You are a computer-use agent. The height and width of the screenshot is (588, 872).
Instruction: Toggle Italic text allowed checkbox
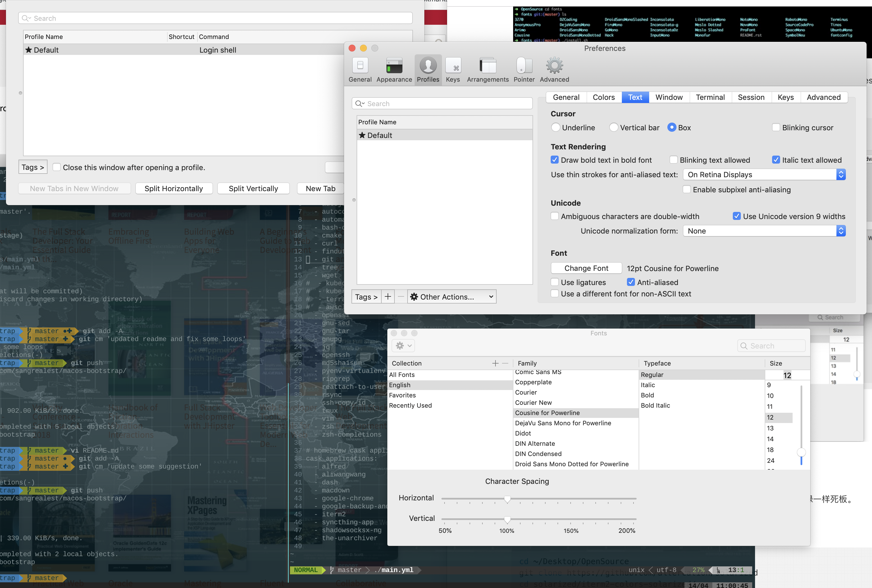776,160
